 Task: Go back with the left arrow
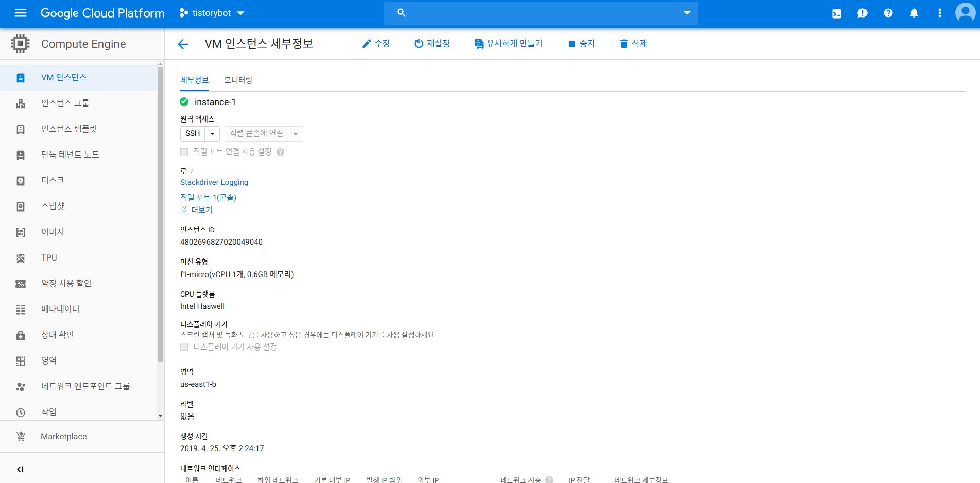pos(183,44)
